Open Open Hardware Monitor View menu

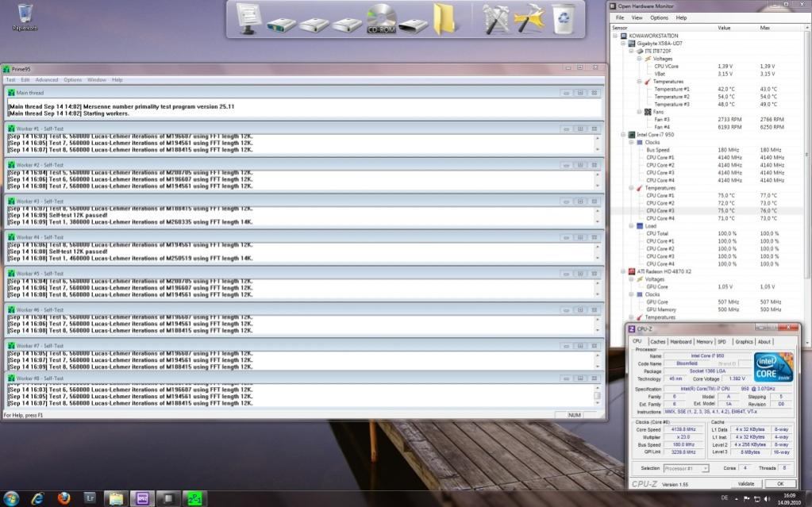click(x=637, y=17)
